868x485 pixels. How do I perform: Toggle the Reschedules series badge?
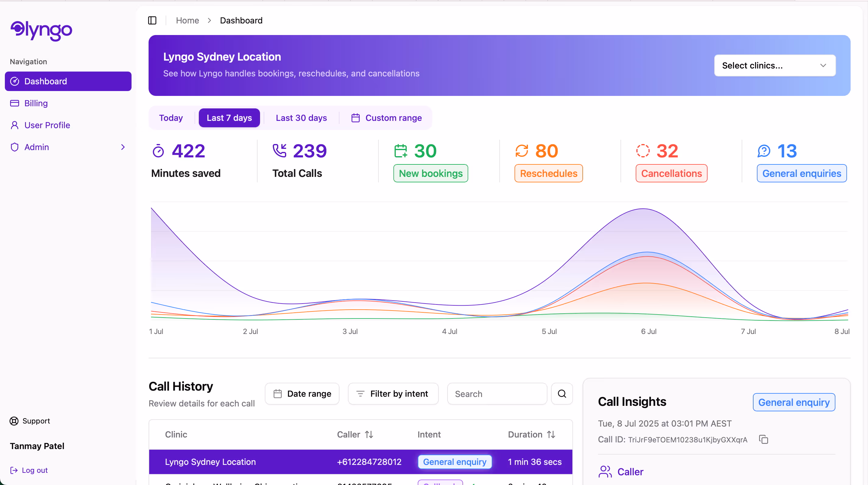pyautogui.click(x=549, y=173)
